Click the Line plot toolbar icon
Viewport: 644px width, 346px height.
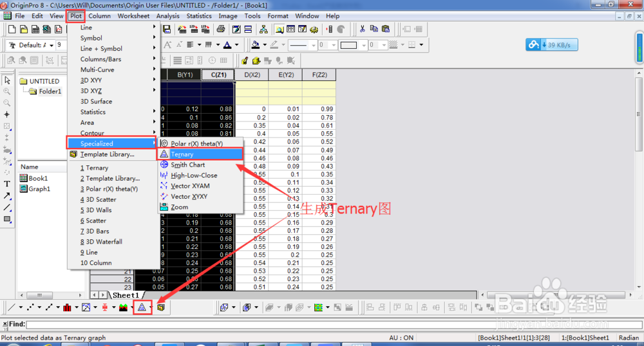[x=12, y=307]
